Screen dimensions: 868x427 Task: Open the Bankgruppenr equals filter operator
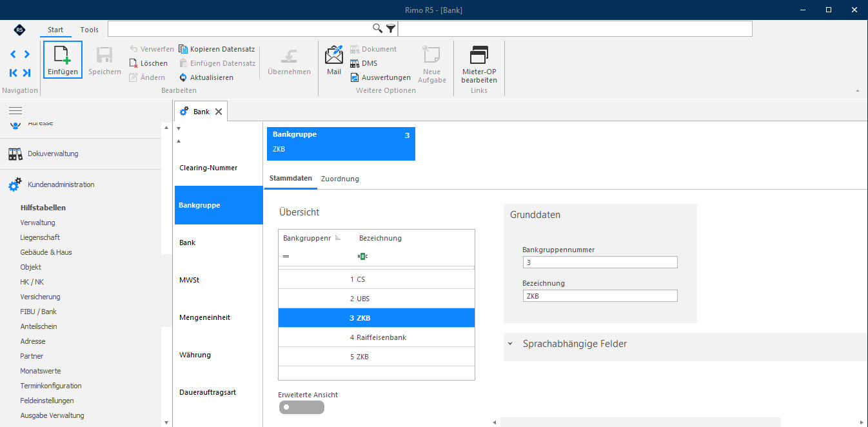286,256
